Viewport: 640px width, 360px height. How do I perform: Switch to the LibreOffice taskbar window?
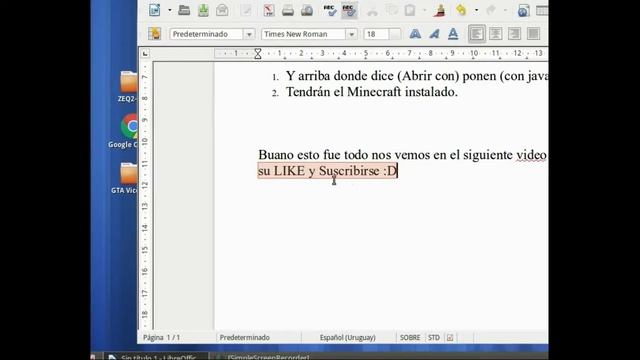point(156,357)
